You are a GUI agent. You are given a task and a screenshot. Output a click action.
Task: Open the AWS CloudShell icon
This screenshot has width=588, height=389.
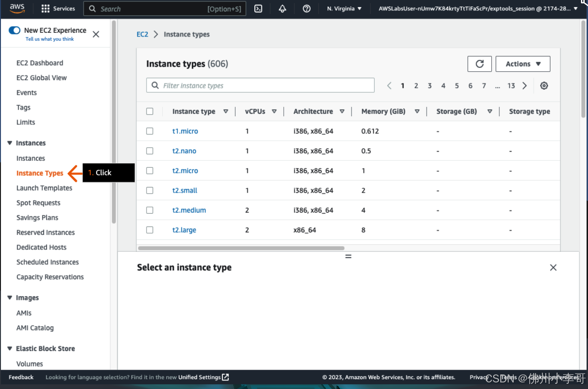click(x=258, y=9)
